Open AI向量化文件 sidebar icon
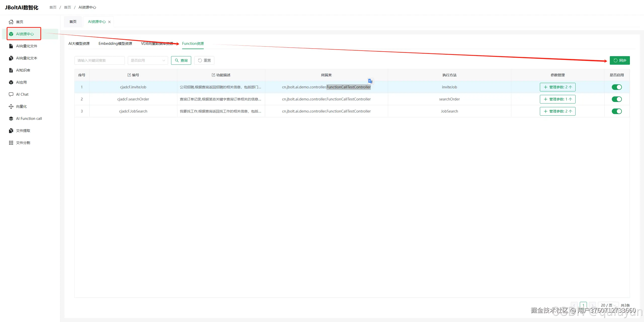This screenshot has width=644, height=322. 11,46
